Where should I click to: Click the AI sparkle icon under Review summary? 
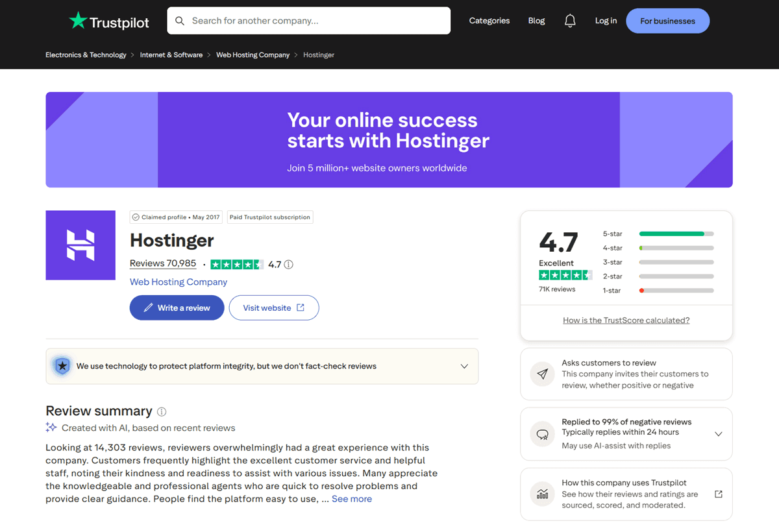click(51, 428)
